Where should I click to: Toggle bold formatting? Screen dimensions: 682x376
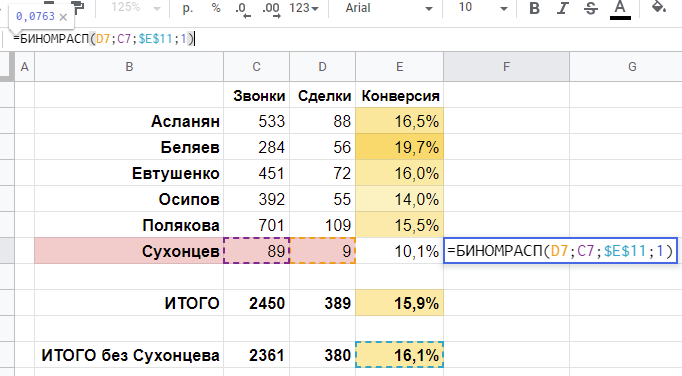coord(535,8)
